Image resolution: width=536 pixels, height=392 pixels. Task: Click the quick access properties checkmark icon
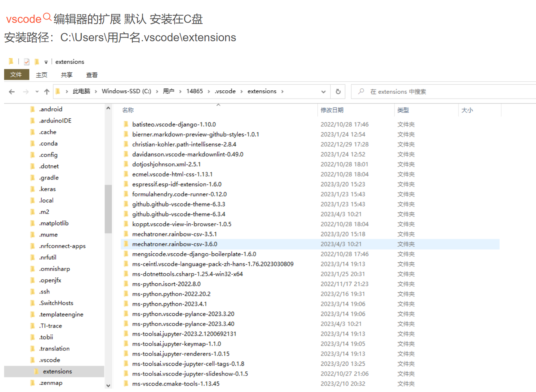pyautogui.click(x=27, y=62)
